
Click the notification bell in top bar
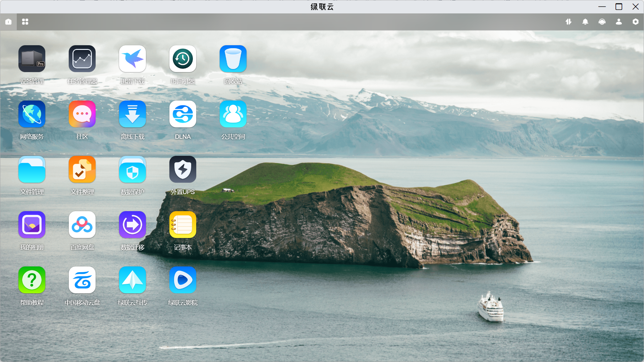click(x=585, y=22)
